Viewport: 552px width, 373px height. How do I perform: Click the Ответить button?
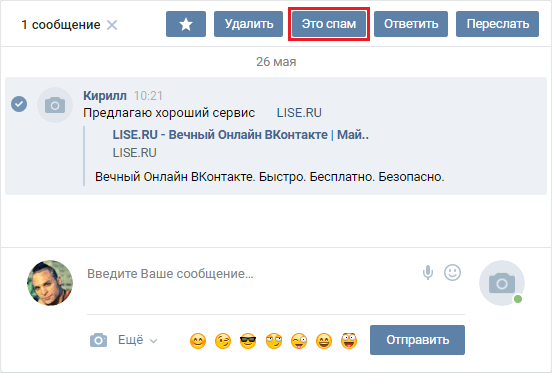(x=411, y=24)
